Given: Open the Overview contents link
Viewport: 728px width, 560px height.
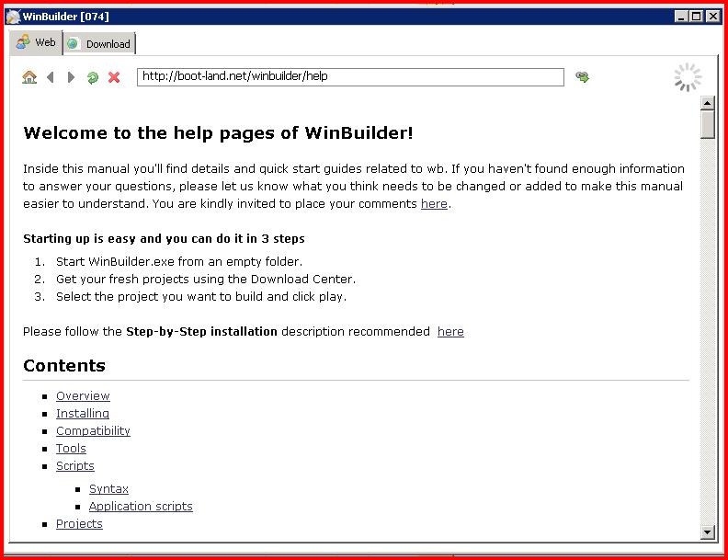Looking at the screenshot, I should pos(83,396).
